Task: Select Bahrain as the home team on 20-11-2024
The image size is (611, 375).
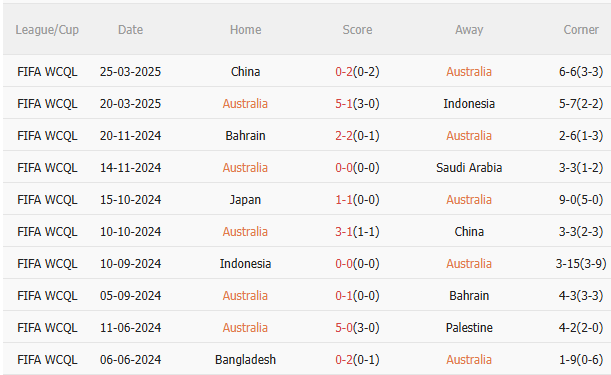Action: pos(245,136)
